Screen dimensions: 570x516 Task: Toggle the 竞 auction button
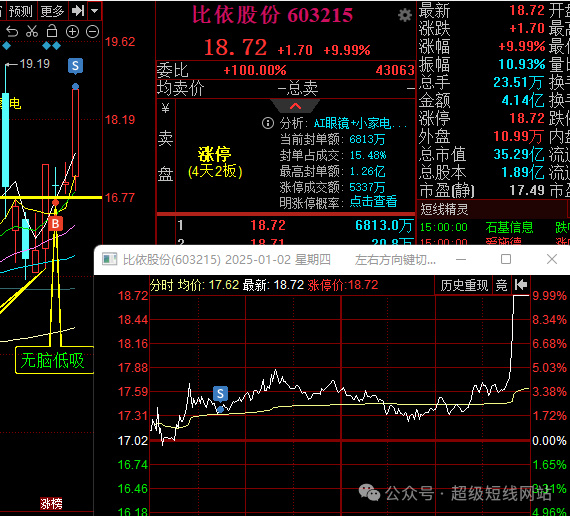pos(502,285)
